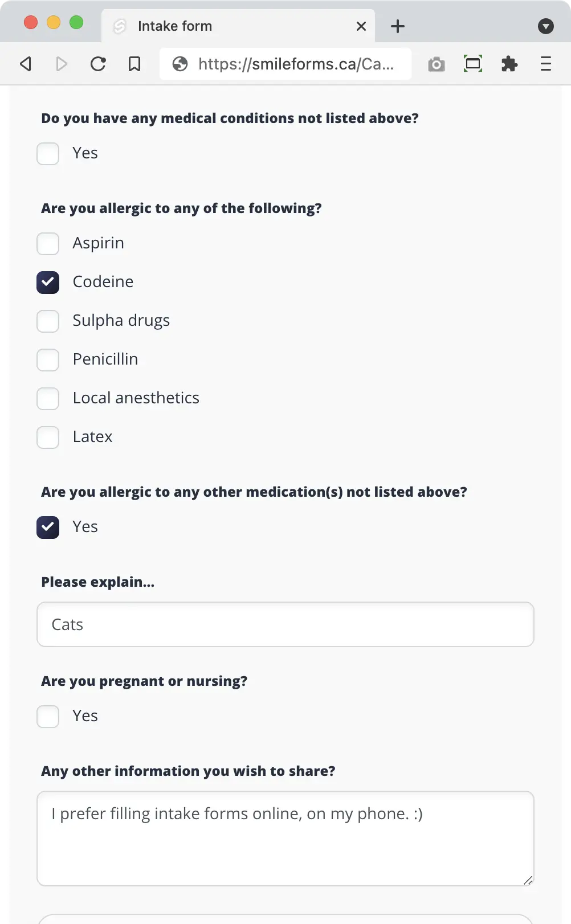Screen dimensions: 571x924
Task: Open the hamburger menu
Action: click(x=545, y=64)
